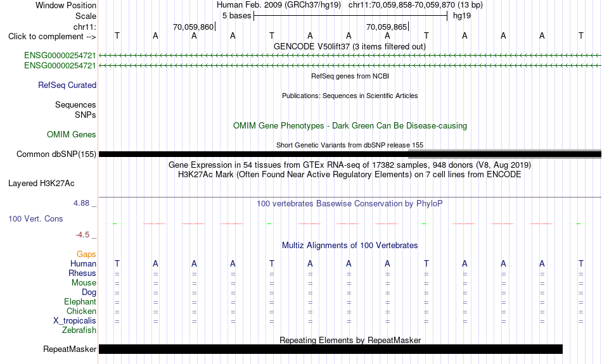Select the X_tropicalis species row label
The height and width of the screenshot is (364, 602).
tap(75, 321)
